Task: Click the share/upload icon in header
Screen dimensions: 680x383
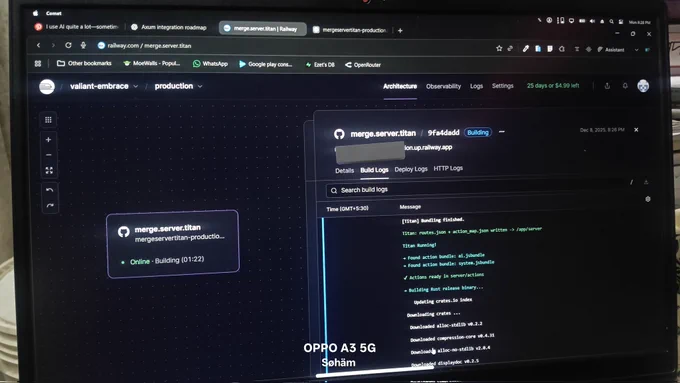Action: tap(607, 86)
